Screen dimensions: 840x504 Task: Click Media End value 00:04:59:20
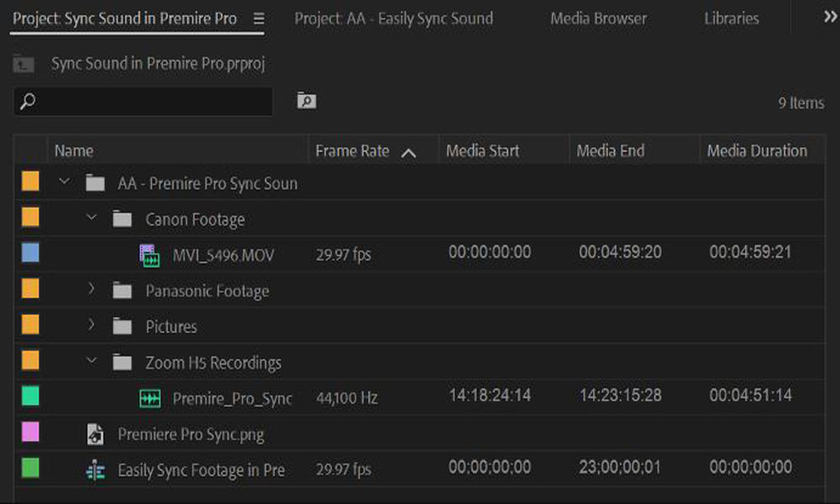coord(621,252)
